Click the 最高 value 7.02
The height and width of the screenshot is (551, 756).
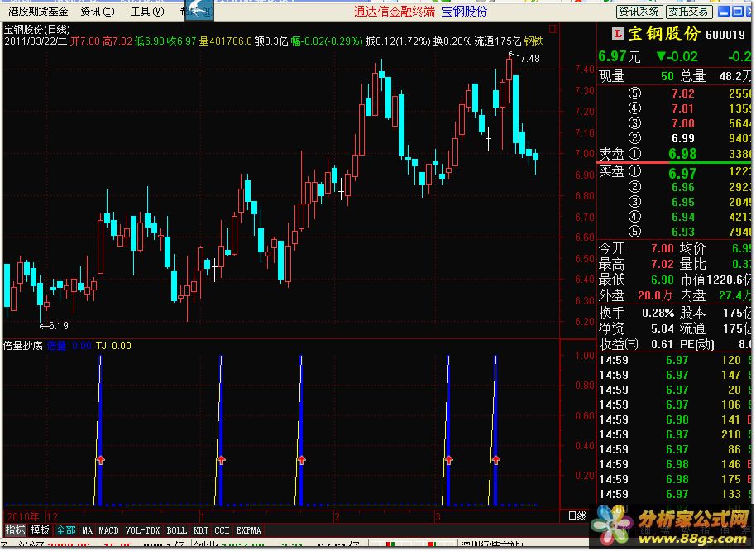click(x=662, y=264)
